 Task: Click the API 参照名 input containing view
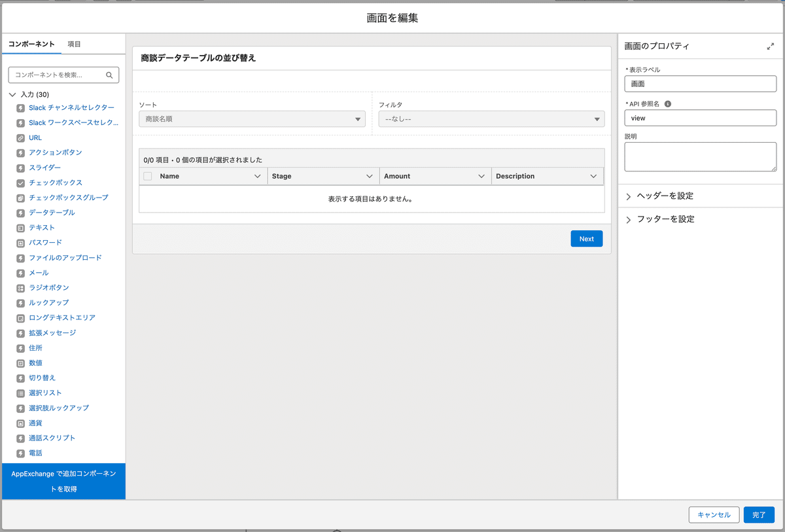(700, 118)
